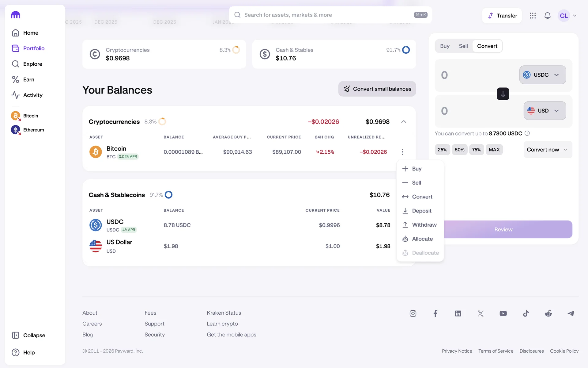The image size is (588, 368).
Task: Collapse the Cryptocurrencies section chevron
Action: click(404, 122)
